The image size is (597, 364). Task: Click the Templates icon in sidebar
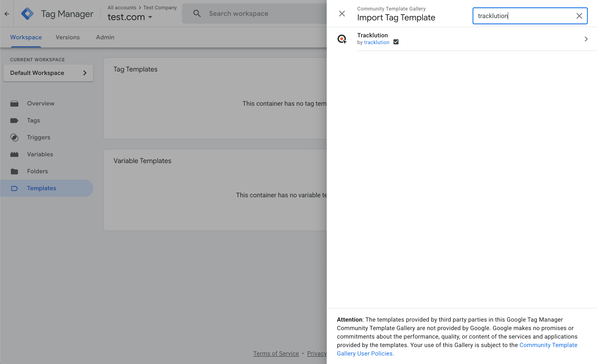pos(14,188)
